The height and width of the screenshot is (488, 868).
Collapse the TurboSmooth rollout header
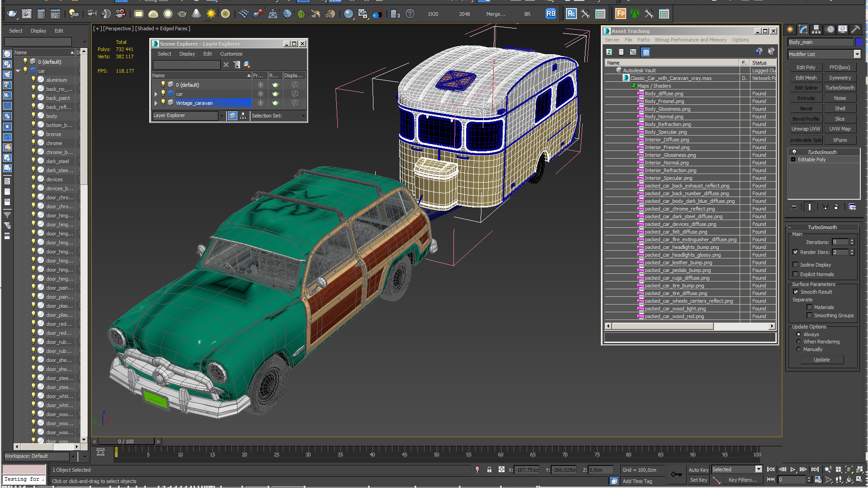(822, 227)
